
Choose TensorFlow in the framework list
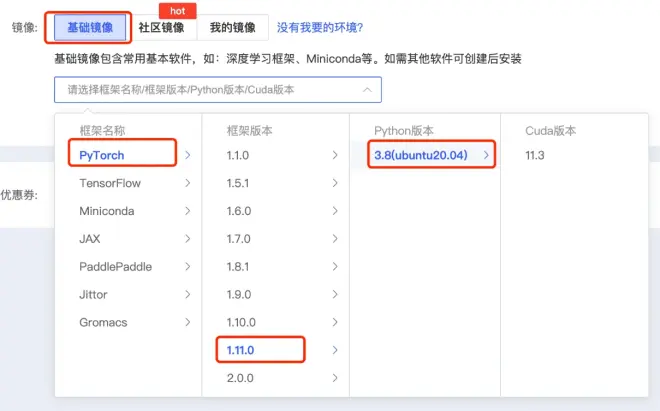110,183
